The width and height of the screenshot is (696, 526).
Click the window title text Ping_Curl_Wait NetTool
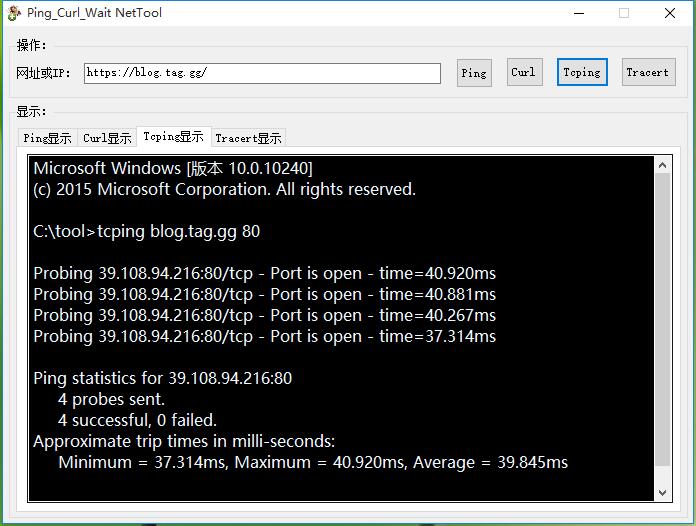click(x=95, y=13)
